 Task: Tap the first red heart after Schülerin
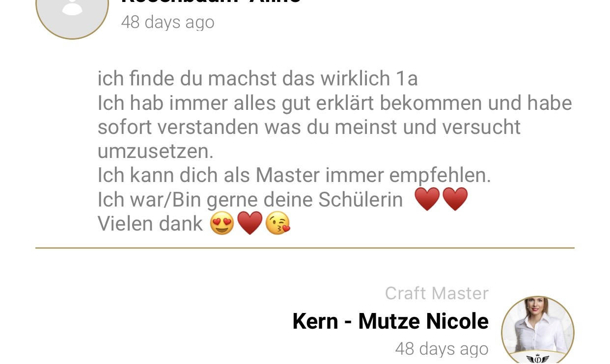tap(427, 200)
